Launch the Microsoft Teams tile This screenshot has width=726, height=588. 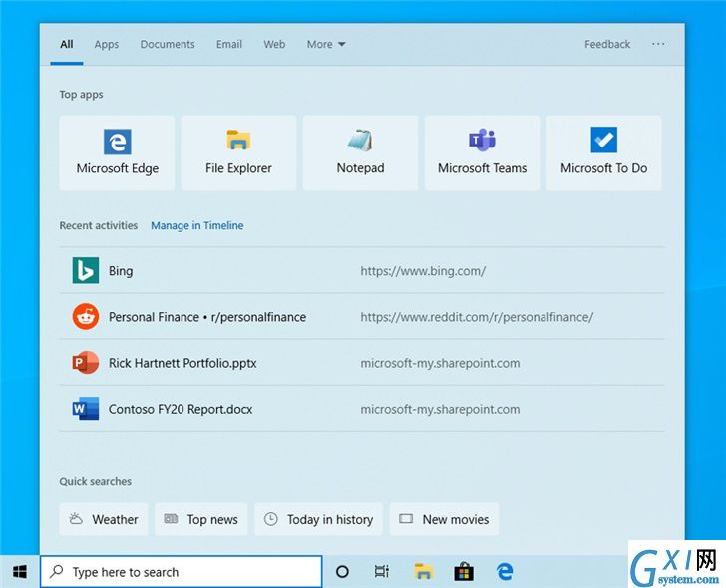pyautogui.click(x=482, y=153)
